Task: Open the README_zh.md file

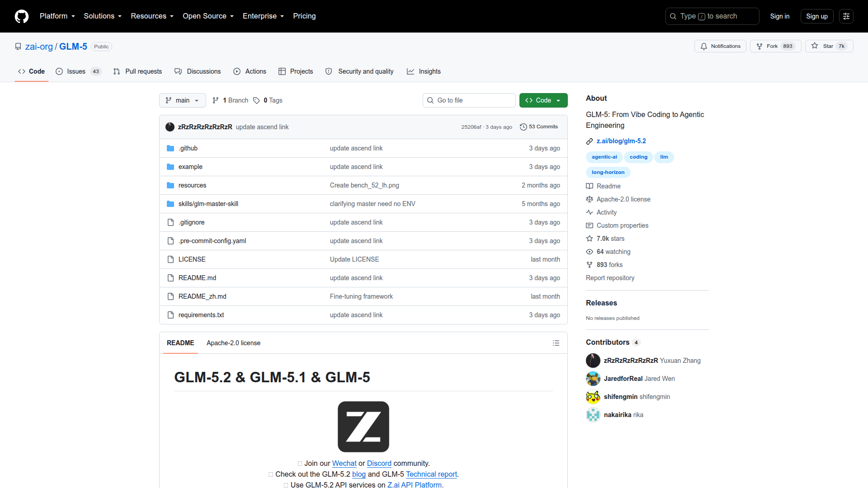Action: pyautogui.click(x=202, y=296)
